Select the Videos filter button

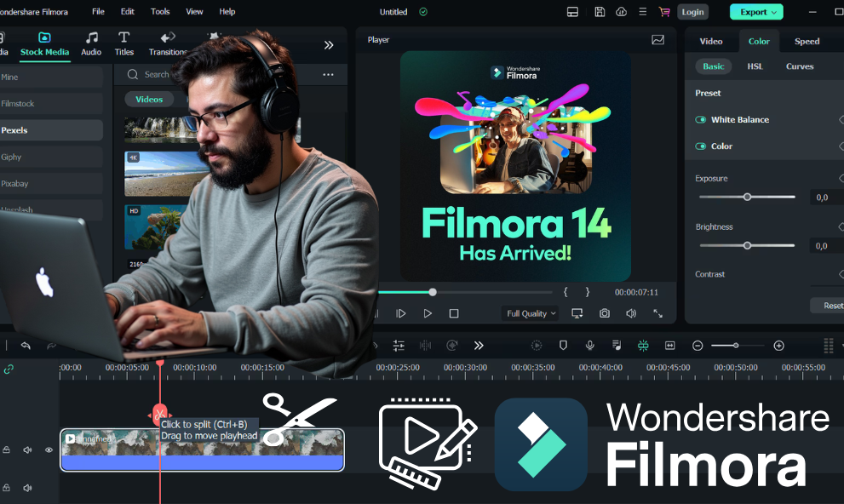tap(149, 100)
